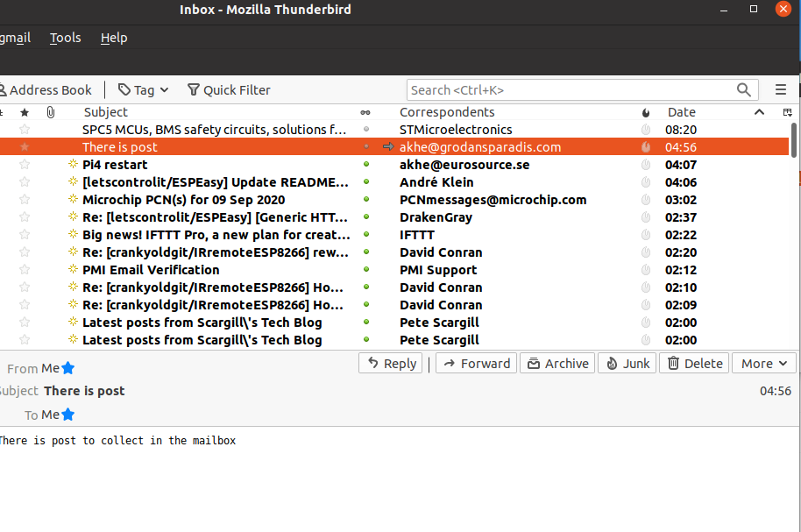
Task: Sort by junk status flame column
Action: pyautogui.click(x=646, y=112)
